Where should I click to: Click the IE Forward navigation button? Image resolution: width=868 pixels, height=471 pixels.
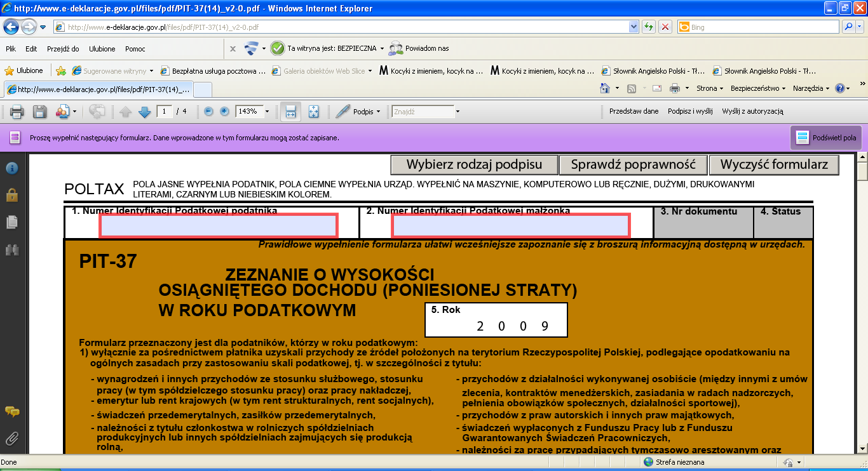29,27
